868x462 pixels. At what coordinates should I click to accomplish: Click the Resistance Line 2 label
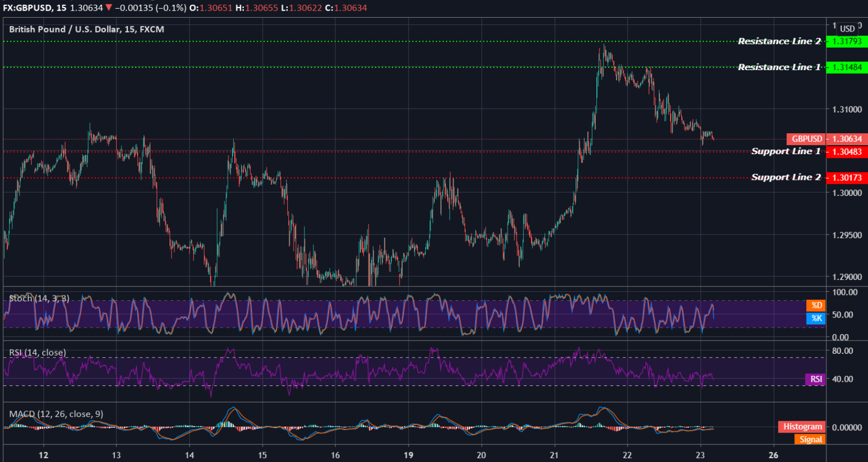779,41
